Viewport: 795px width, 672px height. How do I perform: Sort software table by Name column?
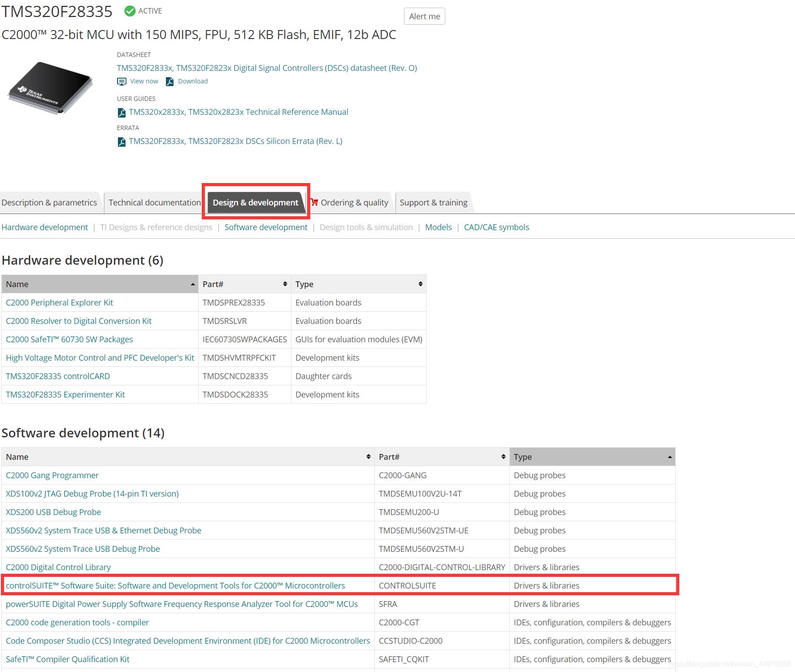point(188,457)
